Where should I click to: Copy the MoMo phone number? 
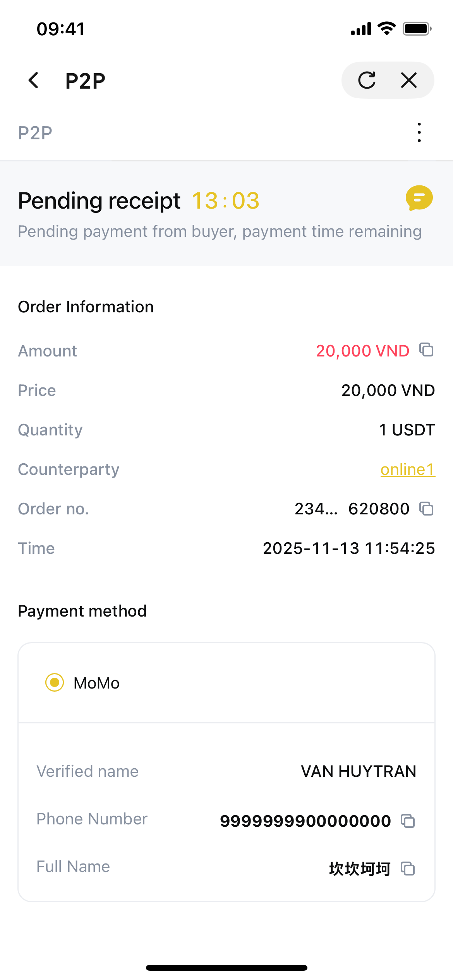[408, 821]
